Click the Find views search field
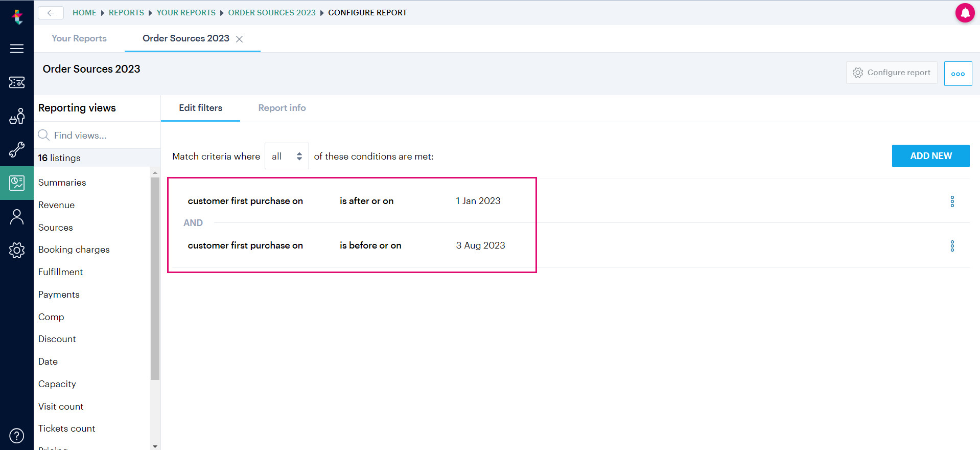Screen dimensions: 980x450 (x=97, y=136)
